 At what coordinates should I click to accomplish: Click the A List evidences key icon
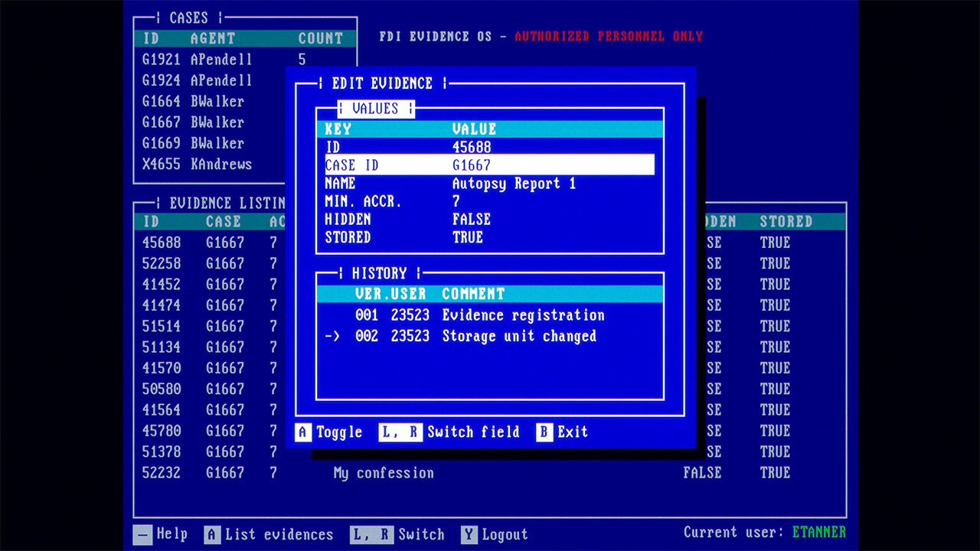pos(212,535)
